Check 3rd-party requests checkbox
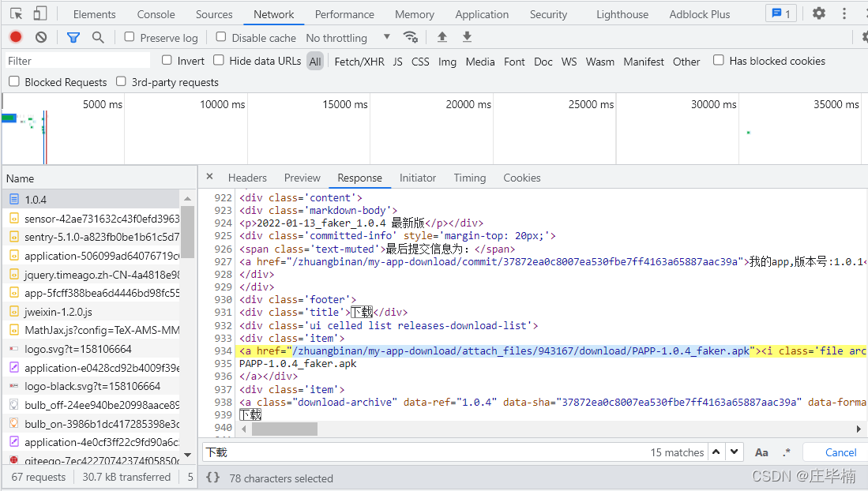The width and height of the screenshot is (868, 491). point(121,81)
